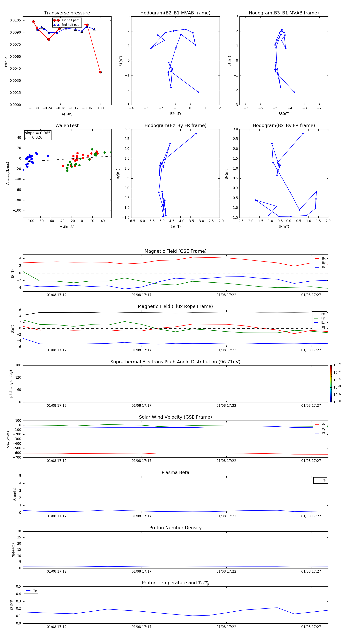This screenshot has width=351, height=644.
Task: Click the "Bx(nT)" x-axis label
Action: point(284,227)
